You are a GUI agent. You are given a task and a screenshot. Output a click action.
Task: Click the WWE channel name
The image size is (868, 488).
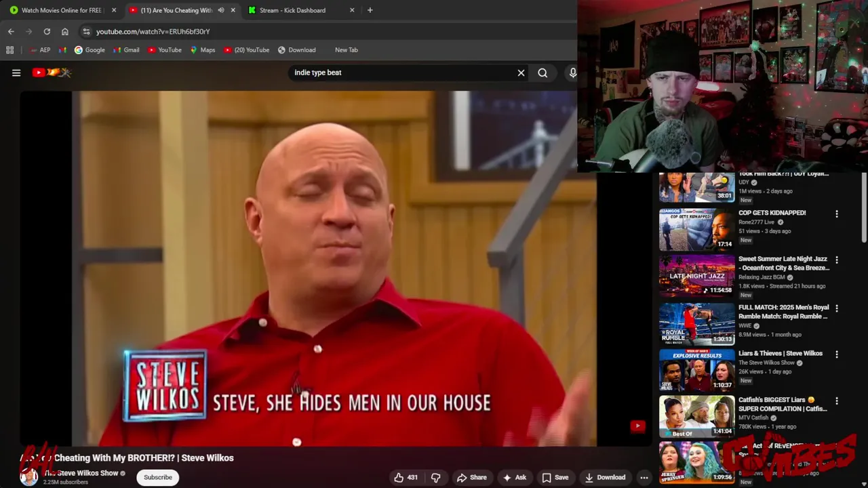point(745,325)
